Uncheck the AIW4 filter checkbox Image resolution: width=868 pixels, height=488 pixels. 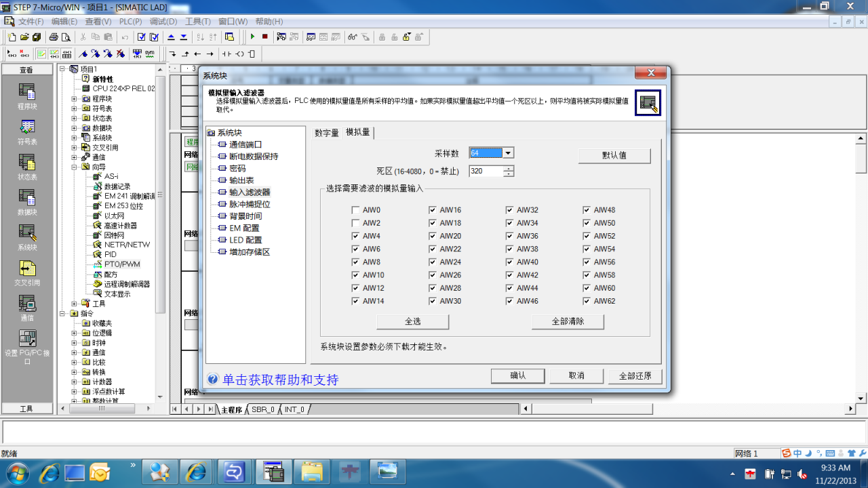355,236
